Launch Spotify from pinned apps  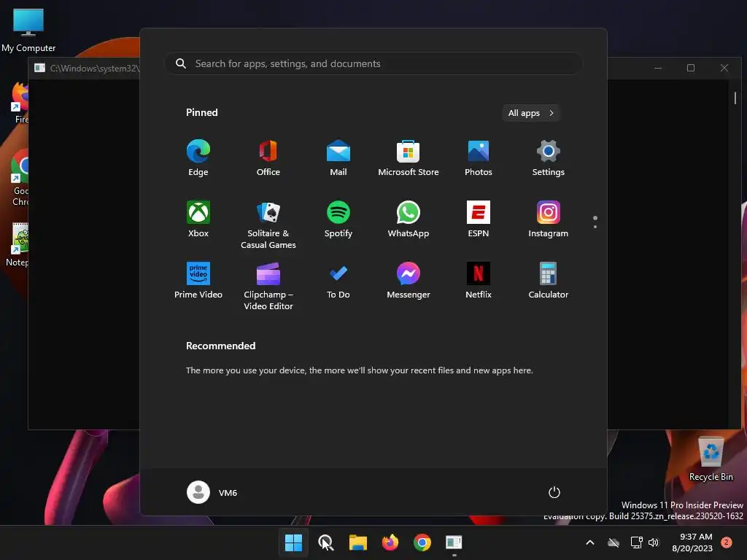[338, 219]
